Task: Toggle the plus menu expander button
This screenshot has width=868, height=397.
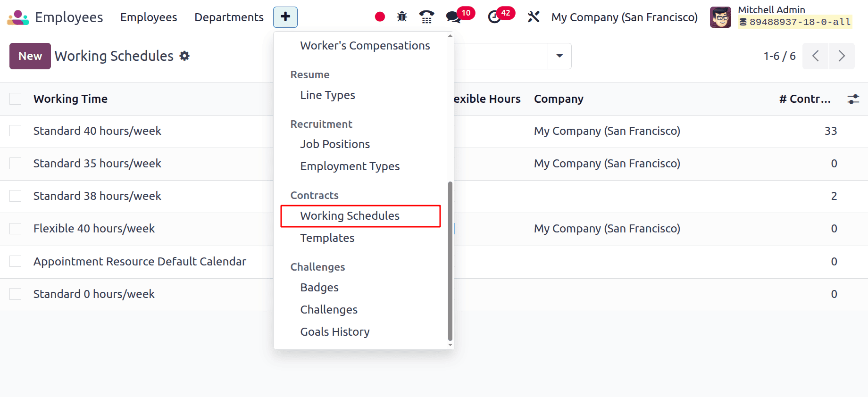Action: tap(285, 17)
